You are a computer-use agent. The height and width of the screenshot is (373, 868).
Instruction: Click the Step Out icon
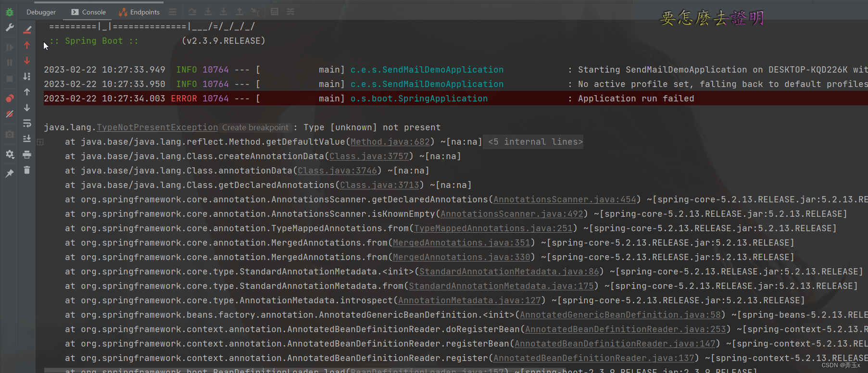point(239,12)
